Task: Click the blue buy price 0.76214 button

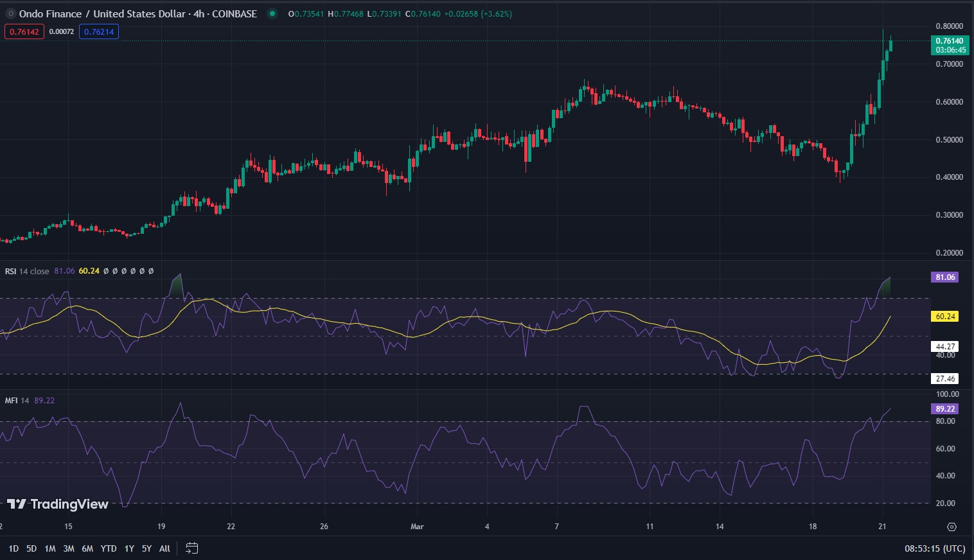Action: 99,31
